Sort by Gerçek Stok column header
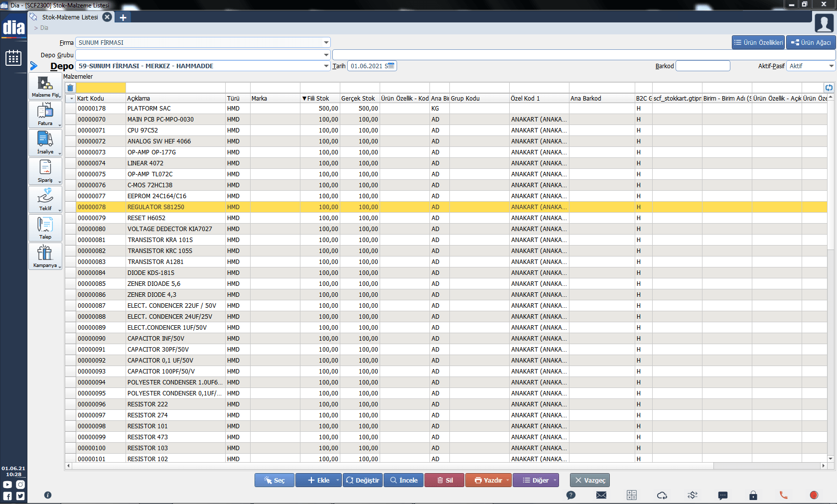The width and height of the screenshot is (837, 504). (x=360, y=99)
